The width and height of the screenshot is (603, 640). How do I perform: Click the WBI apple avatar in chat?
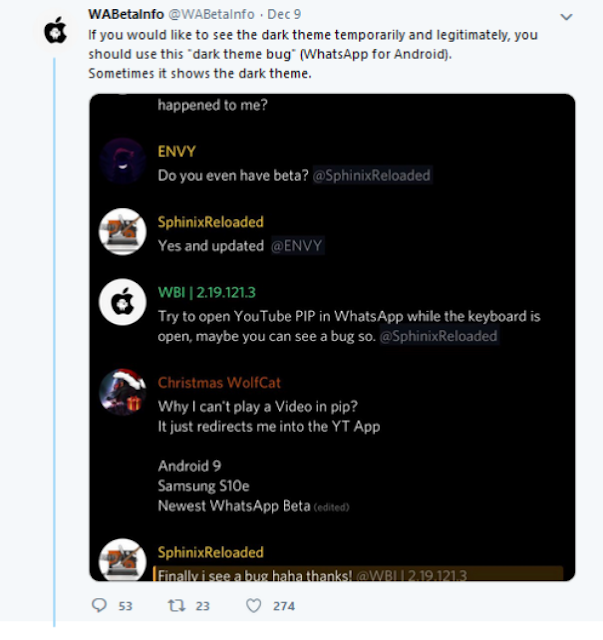(x=122, y=302)
